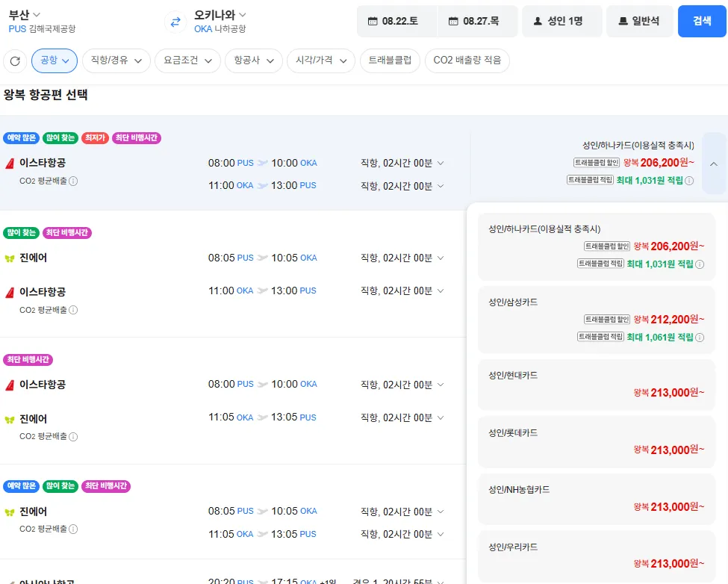
Task: Expand the 요금조건 fare condition filter
Action: point(187,60)
